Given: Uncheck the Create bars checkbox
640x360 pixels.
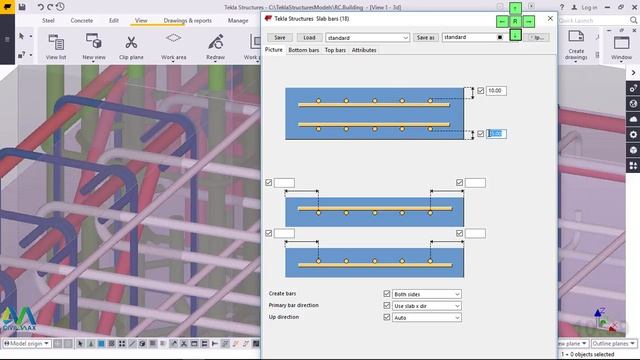Looking at the screenshot, I should pyautogui.click(x=387, y=293).
